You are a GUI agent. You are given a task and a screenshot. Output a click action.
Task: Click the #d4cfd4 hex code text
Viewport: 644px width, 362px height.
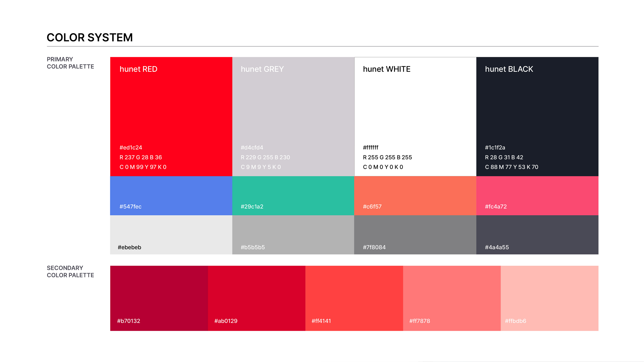(x=252, y=147)
